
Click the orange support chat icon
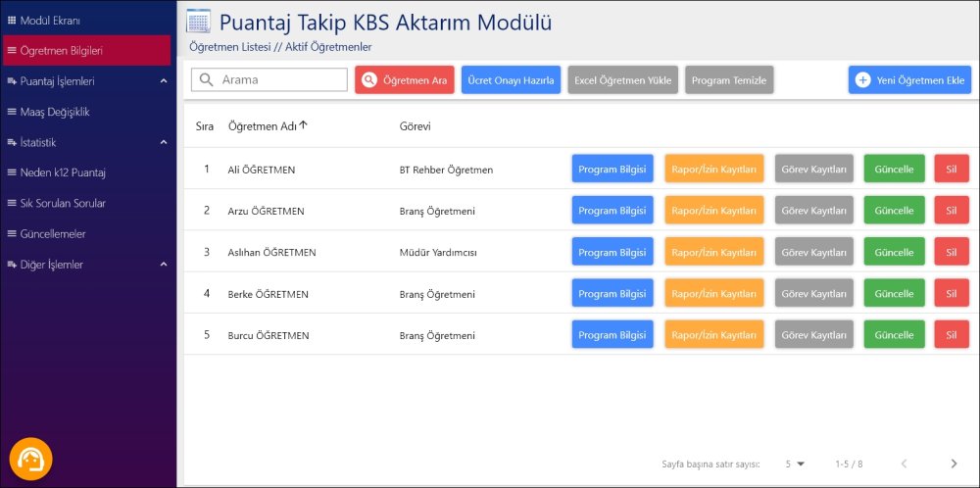coord(30,459)
